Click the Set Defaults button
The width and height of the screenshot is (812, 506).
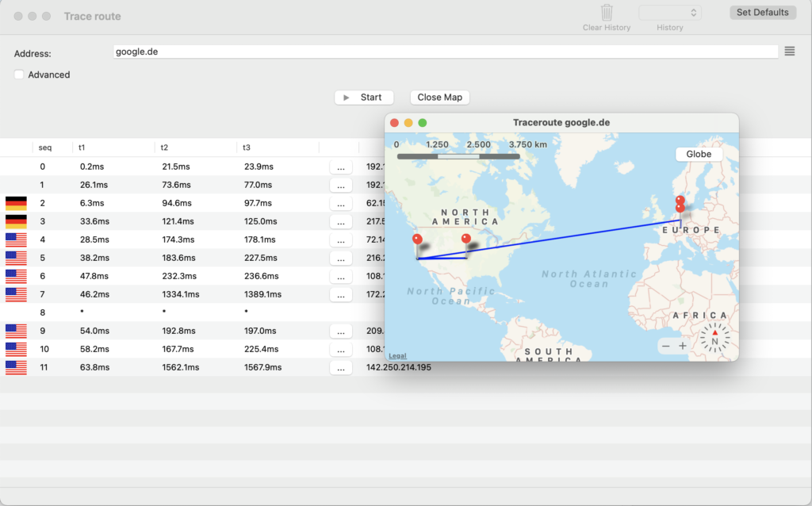pyautogui.click(x=762, y=13)
